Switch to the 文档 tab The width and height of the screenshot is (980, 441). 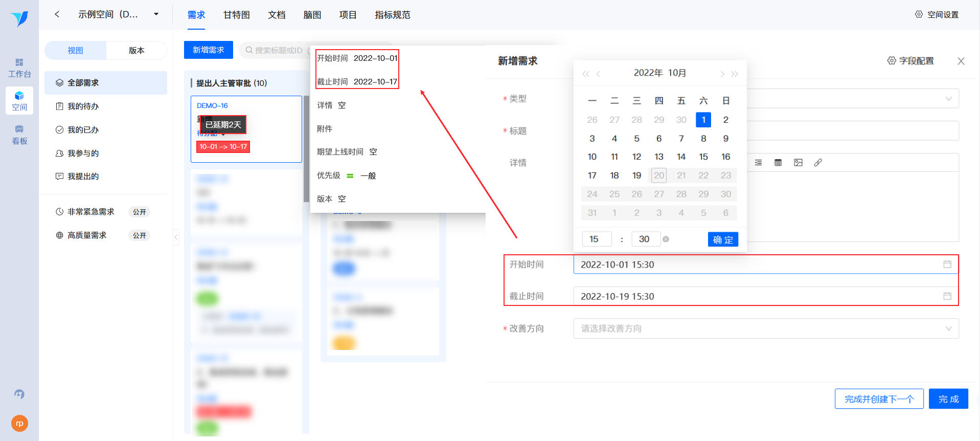point(277,15)
